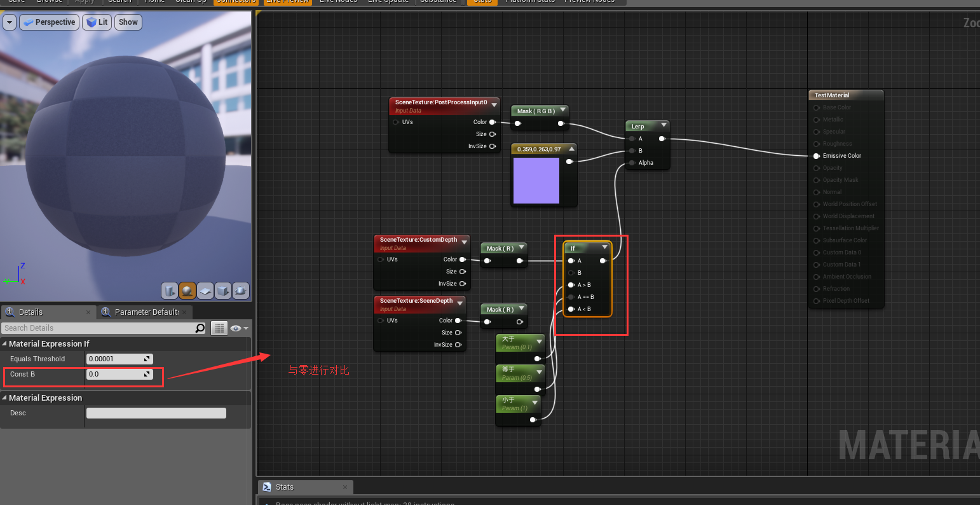Click the Apply button in the toolbar
This screenshot has height=505, width=980.
85,2
